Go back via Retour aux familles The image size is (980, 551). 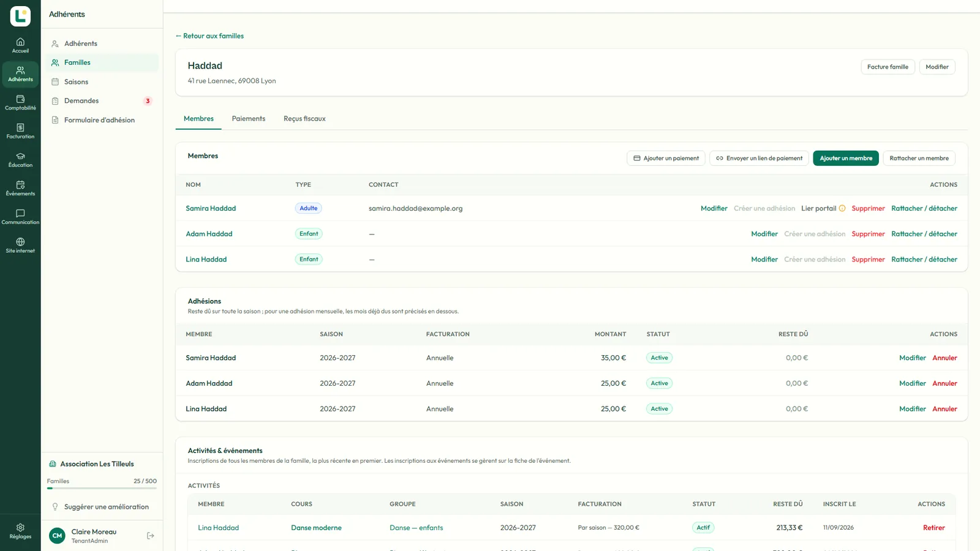click(x=209, y=36)
